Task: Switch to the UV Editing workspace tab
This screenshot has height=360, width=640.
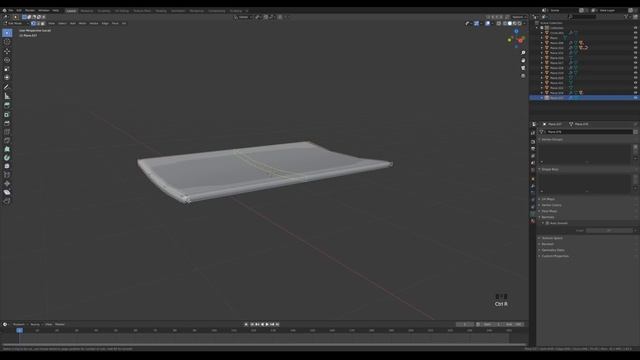Action: 122,11
